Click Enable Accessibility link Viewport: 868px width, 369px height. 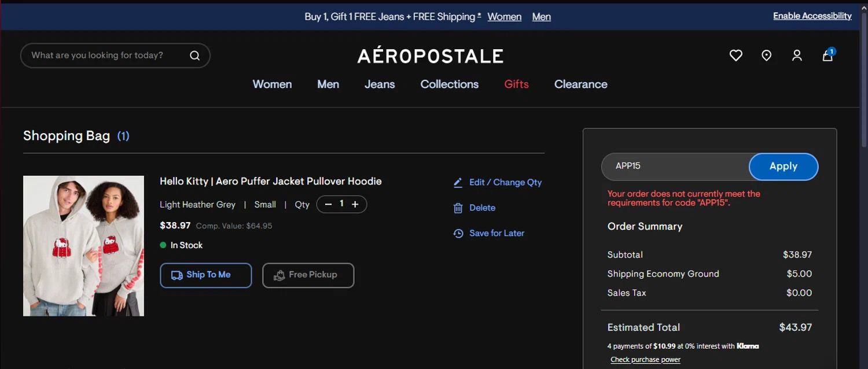tap(812, 16)
